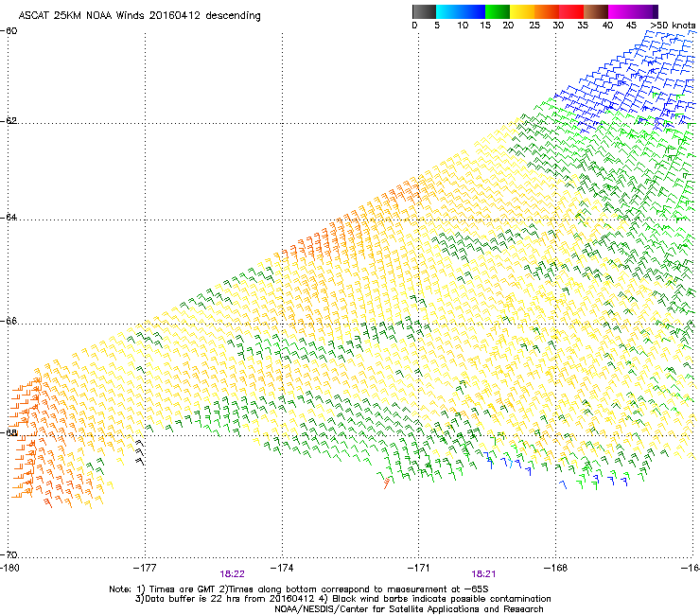700x615 pixels.
Task: Click the purple time stamp '18:21'
Action: click(x=483, y=574)
